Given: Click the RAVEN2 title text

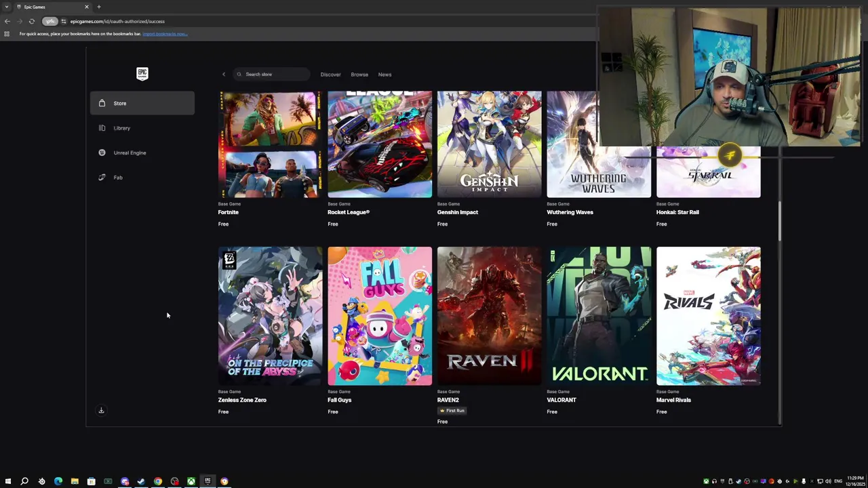Looking at the screenshot, I should 448,400.
